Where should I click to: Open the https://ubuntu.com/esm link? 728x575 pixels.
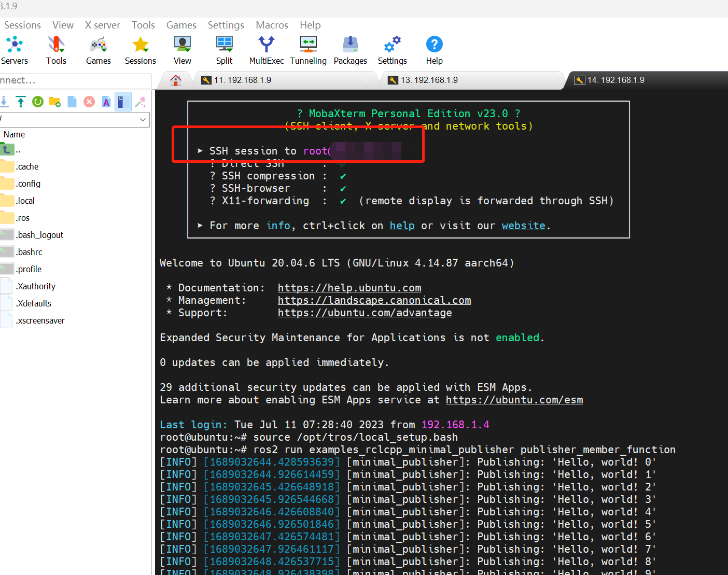(x=514, y=400)
